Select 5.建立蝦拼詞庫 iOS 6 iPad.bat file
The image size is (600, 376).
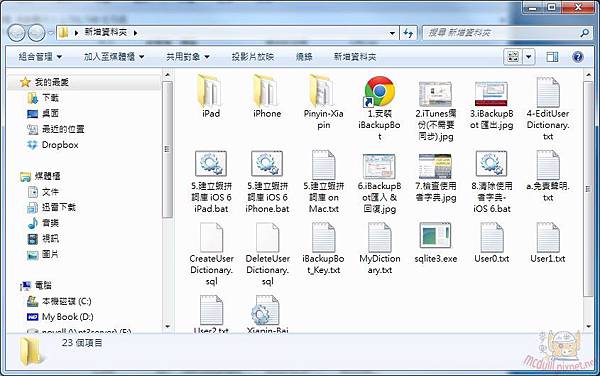pos(211,182)
